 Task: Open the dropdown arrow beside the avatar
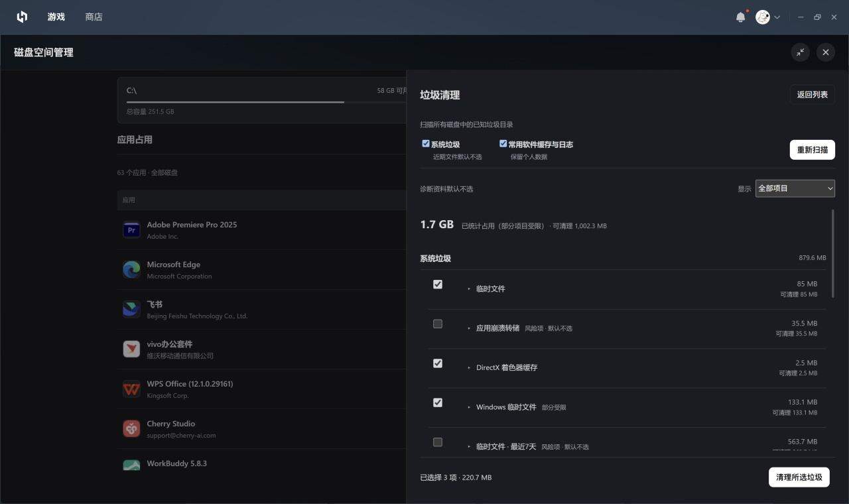tap(777, 17)
